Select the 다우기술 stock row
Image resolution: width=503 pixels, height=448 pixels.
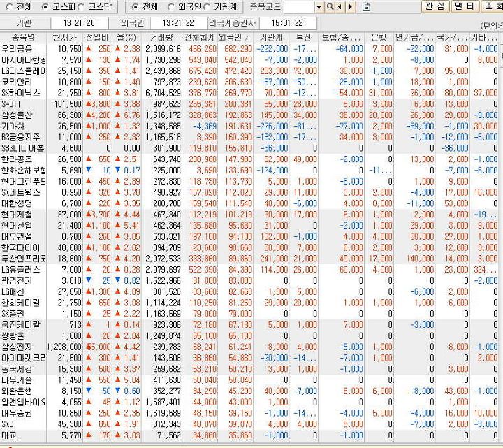click(x=249, y=380)
